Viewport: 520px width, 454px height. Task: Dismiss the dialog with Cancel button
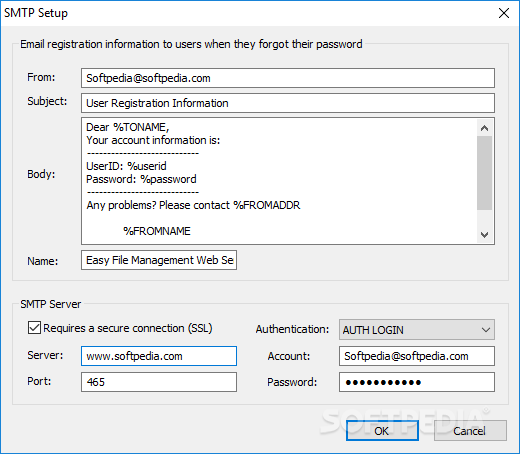click(470, 431)
